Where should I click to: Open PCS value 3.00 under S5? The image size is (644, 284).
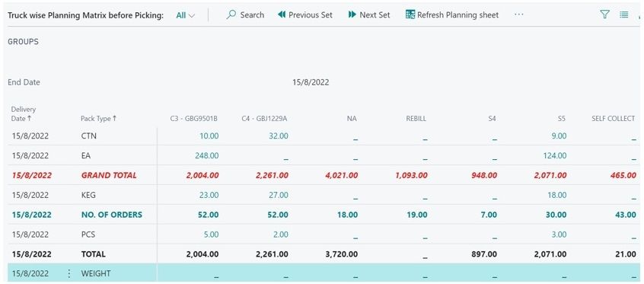[560, 235]
